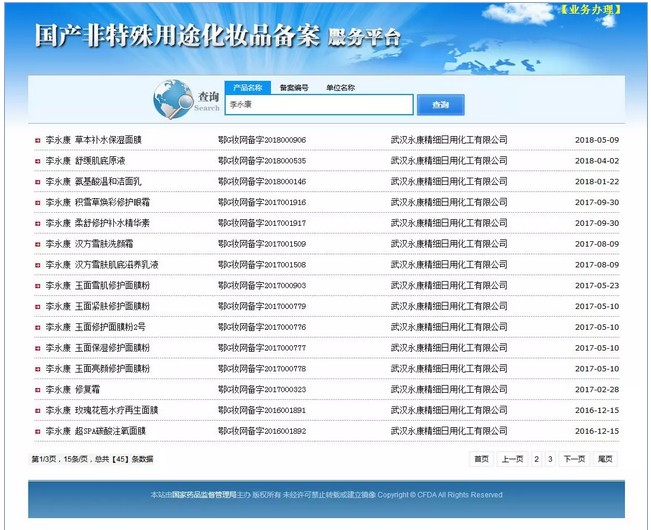Click red bullet icon beside 舒缓肌底原液
651x530 pixels.
click(37, 161)
